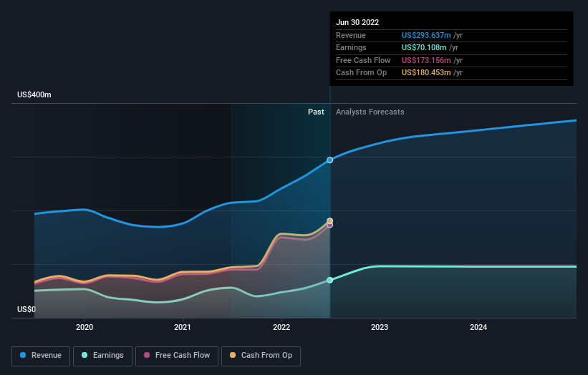
Task: Click the Free Cash Flow label in tooltip
Action: click(x=363, y=60)
